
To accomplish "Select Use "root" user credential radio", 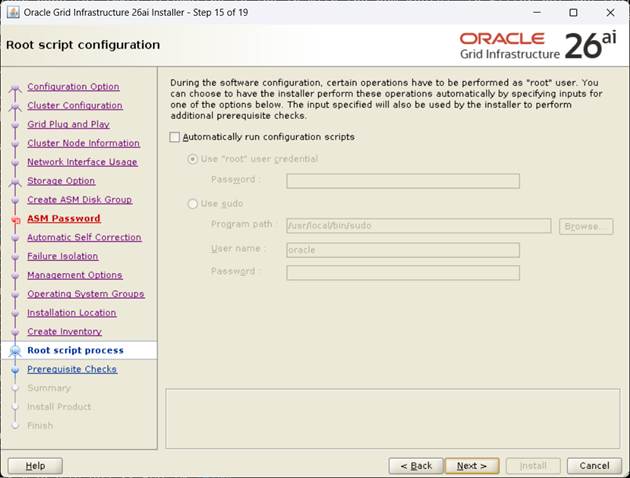I will tap(192, 159).
